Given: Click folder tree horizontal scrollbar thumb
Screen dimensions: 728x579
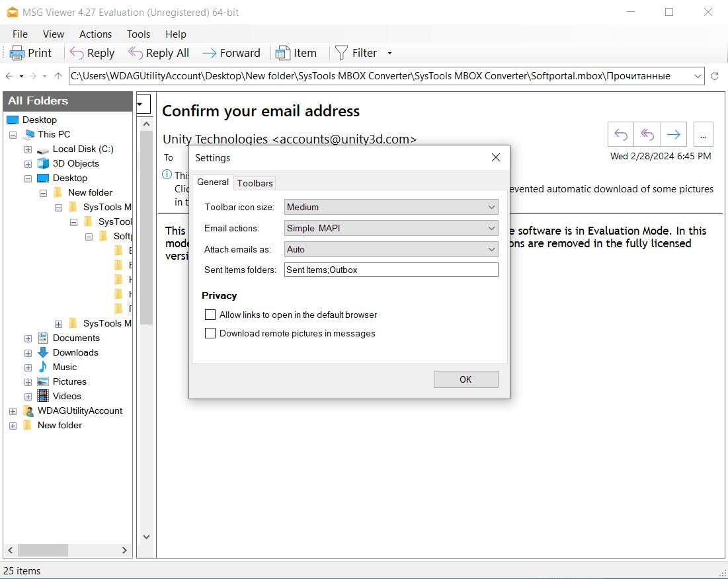Looking at the screenshot, I should (43, 550).
